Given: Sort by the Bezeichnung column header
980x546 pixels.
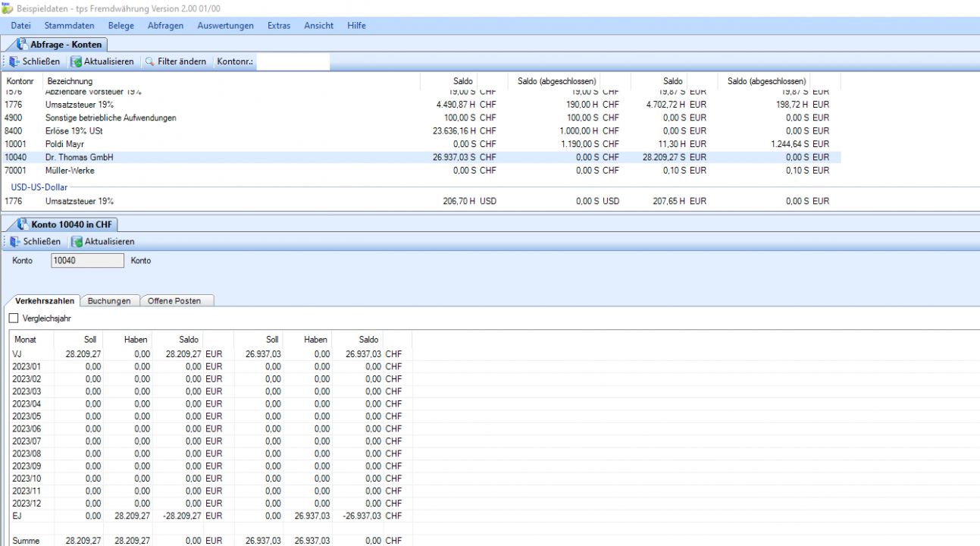Looking at the screenshot, I should tap(70, 81).
